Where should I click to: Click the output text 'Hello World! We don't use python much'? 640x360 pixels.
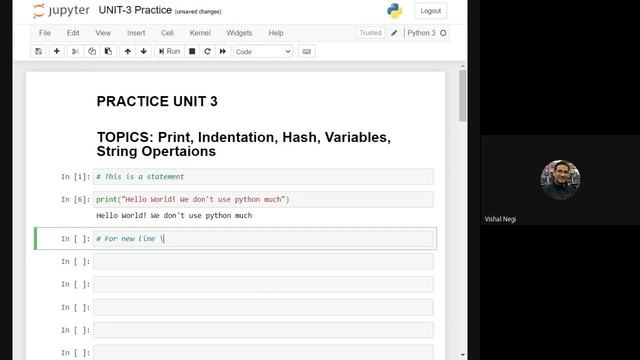pyautogui.click(x=174, y=216)
